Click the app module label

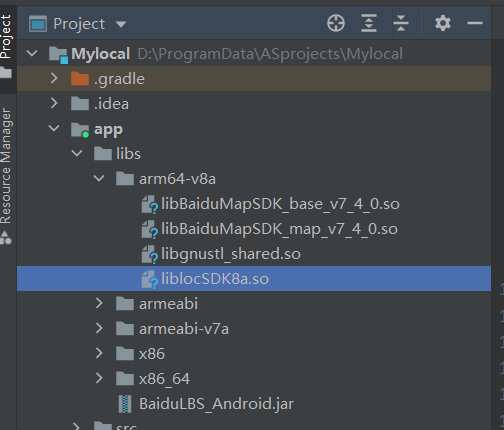pyautogui.click(x=108, y=129)
